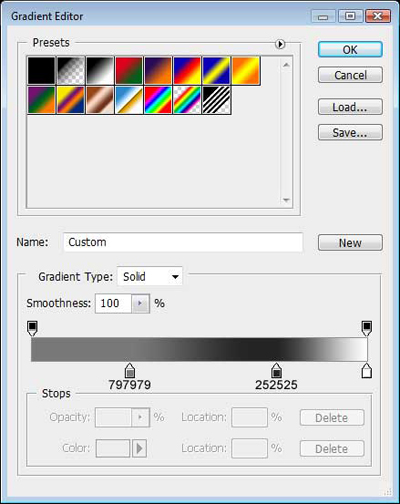The image size is (400, 504).
Task: Select the full spectrum rainbow preset
Action: pos(158,100)
